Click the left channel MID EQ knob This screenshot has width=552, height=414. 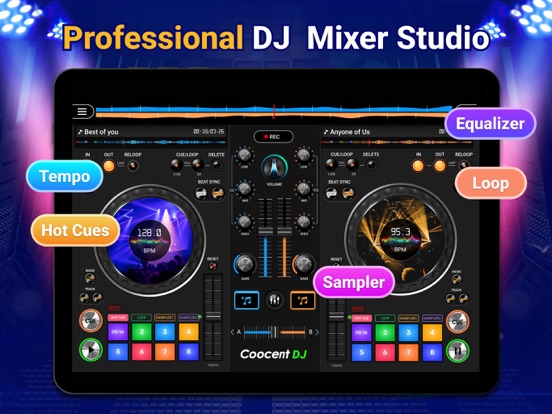244,189
